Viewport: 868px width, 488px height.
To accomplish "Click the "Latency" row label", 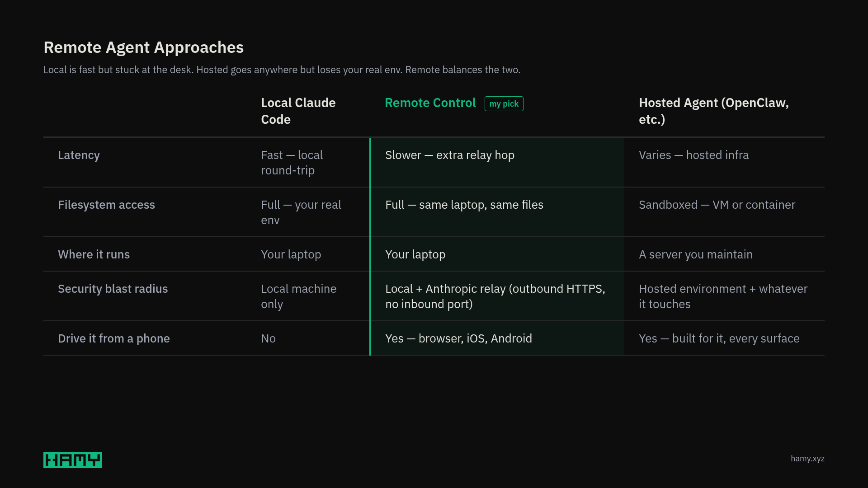I will point(79,155).
